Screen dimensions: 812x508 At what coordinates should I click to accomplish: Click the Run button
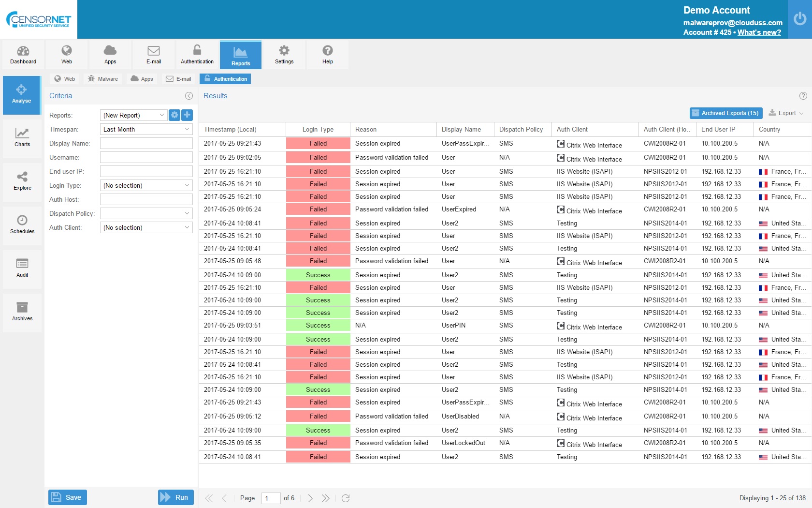point(175,497)
